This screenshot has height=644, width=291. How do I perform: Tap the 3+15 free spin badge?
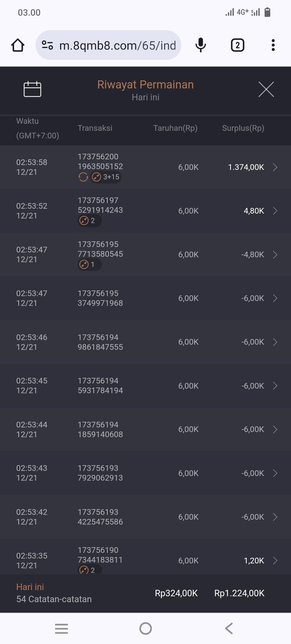click(106, 177)
